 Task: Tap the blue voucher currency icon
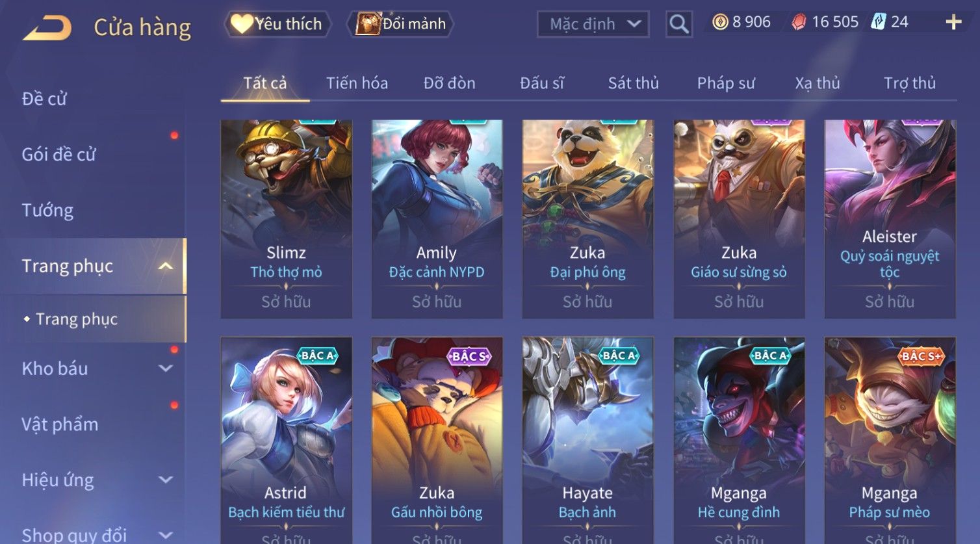(x=879, y=22)
